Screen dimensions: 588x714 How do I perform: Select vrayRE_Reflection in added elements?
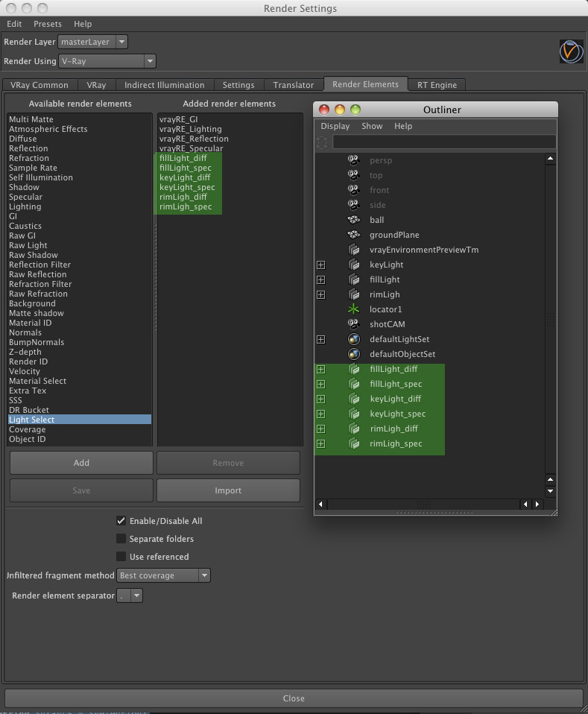230,139
